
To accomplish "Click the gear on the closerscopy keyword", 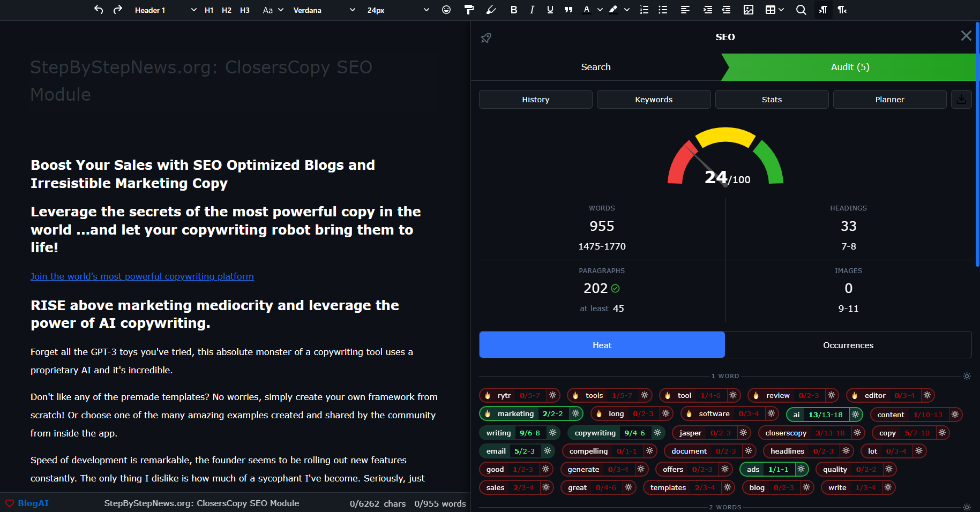I will click(x=857, y=433).
